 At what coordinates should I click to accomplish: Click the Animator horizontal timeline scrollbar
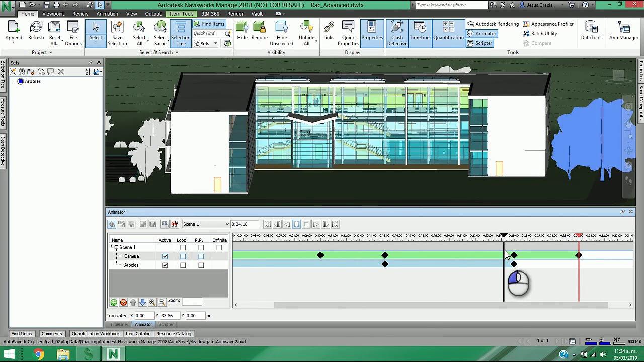(441, 305)
